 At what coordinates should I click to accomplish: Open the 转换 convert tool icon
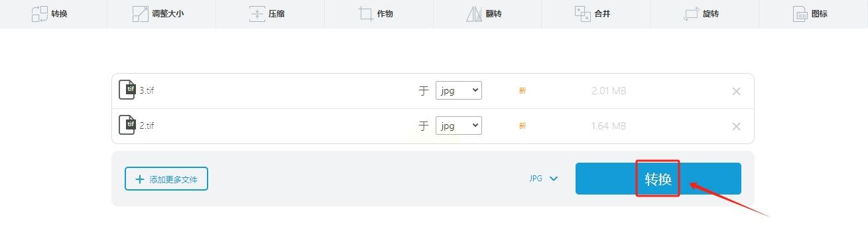pyautogui.click(x=40, y=13)
